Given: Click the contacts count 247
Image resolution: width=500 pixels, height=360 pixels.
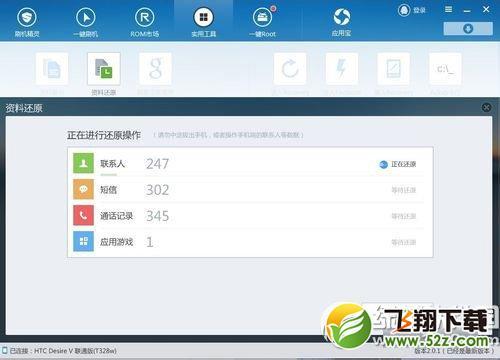Looking at the screenshot, I should (x=157, y=164).
